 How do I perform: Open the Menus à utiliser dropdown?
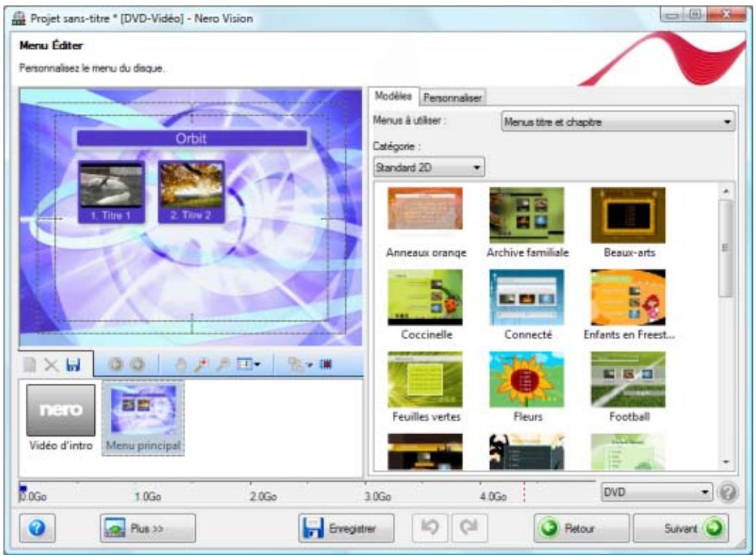coord(618,122)
